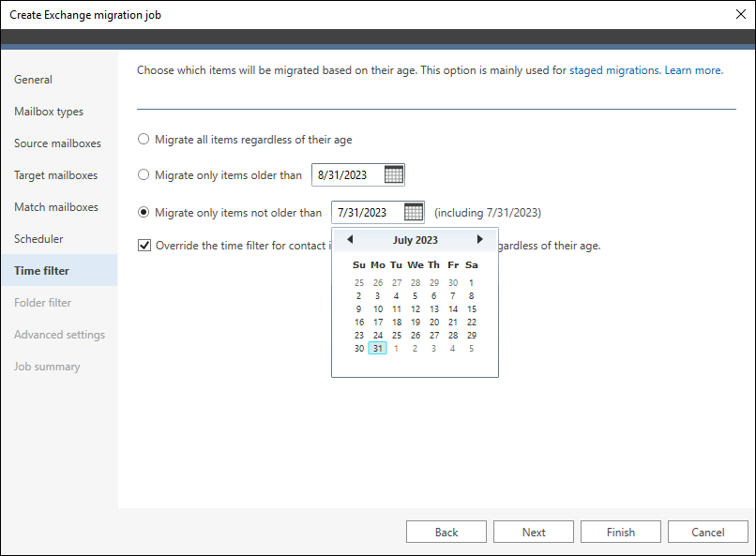Select July 8 in the calendar
This screenshot has width=756, height=556.
point(472,296)
